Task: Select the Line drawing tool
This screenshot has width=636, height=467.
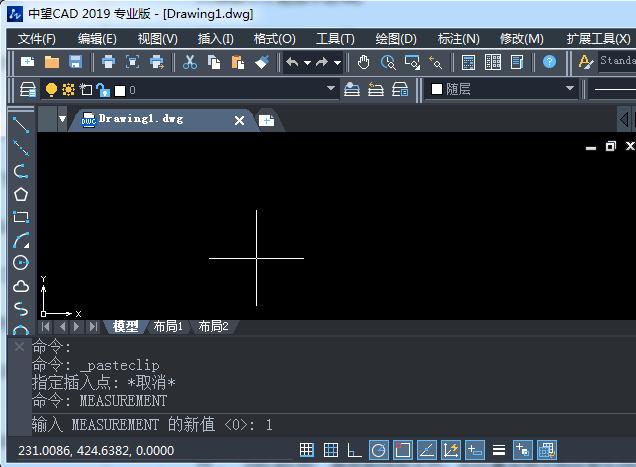Action: [x=21, y=125]
